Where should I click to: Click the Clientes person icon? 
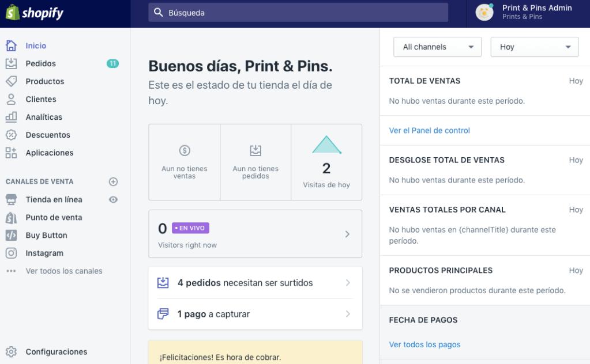click(x=11, y=99)
